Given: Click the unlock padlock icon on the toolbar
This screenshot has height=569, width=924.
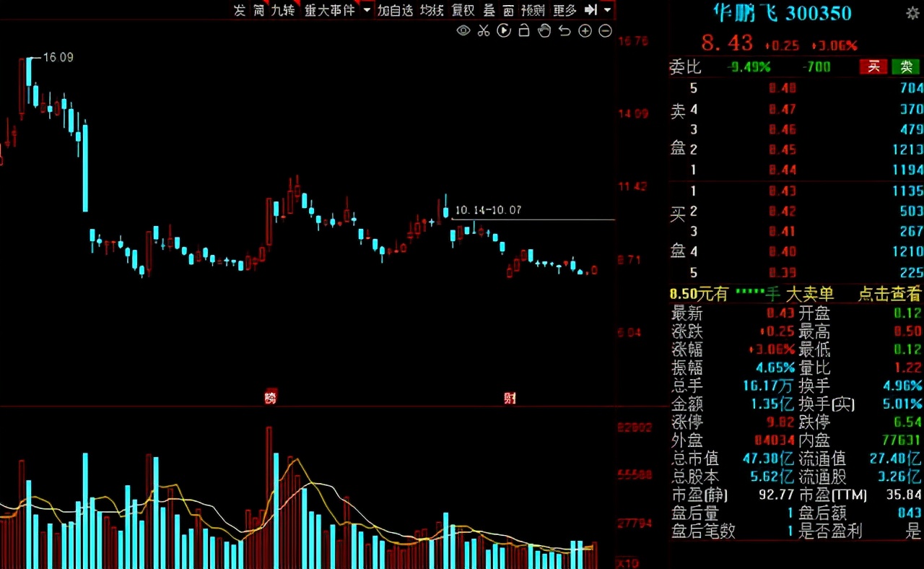Looking at the screenshot, I should click(x=524, y=30).
